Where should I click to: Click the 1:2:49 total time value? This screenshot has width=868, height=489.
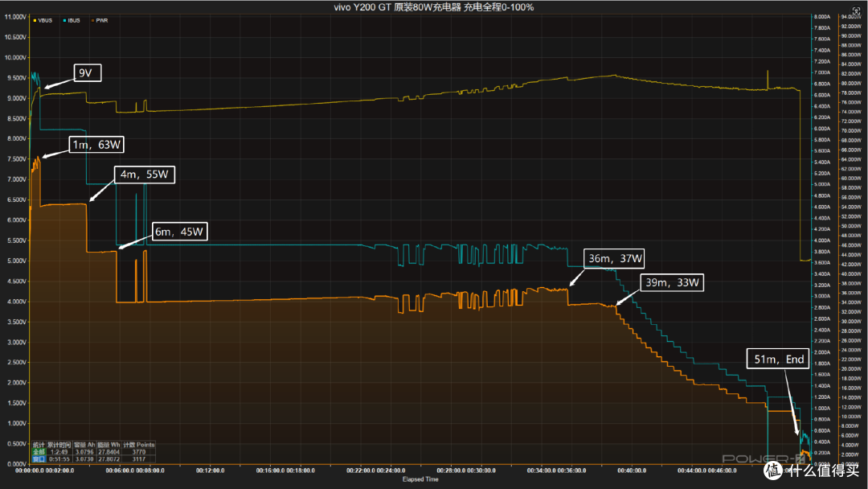(x=59, y=452)
